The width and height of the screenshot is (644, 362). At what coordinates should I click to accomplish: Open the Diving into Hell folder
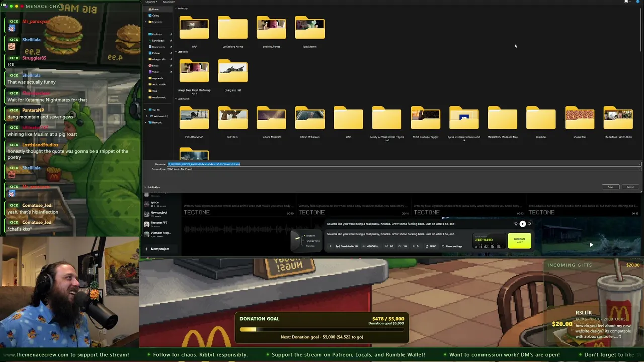[x=232, y=75]
